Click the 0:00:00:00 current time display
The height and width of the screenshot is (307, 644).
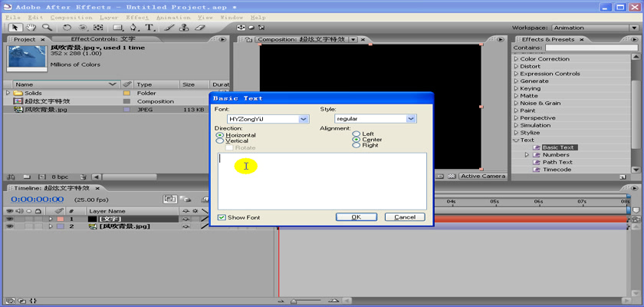[x=38, y=200]
